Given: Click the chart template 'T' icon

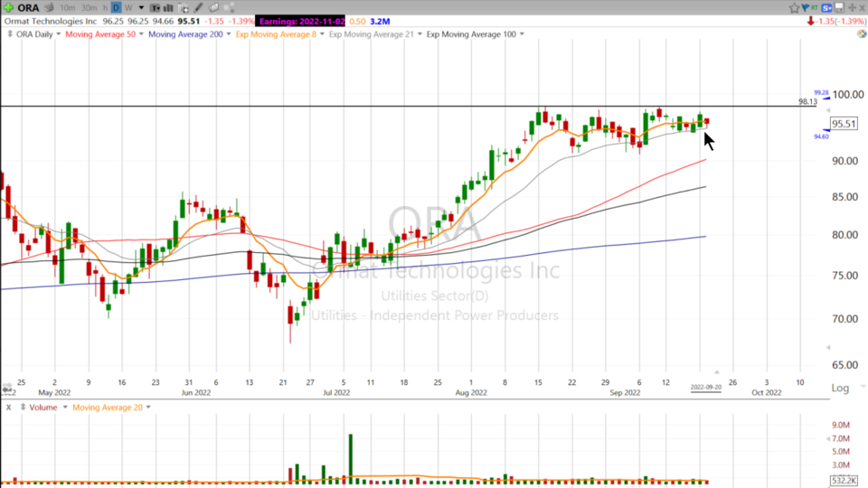Looking at the screenshot, I should 156,8.
